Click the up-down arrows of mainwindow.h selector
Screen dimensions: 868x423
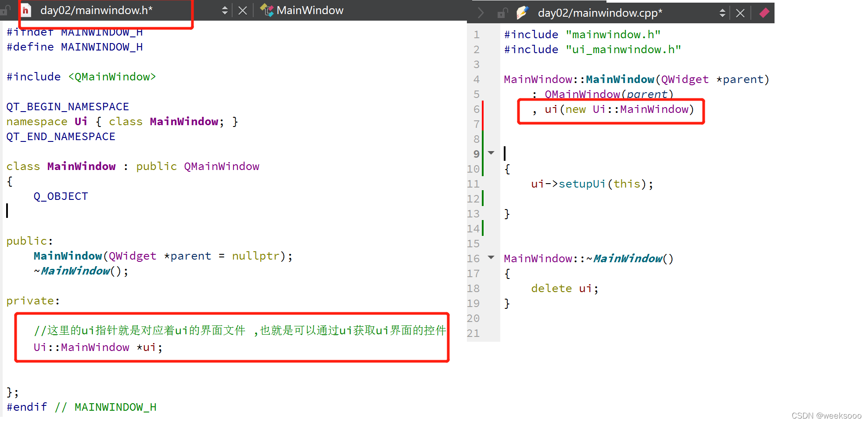225,11
